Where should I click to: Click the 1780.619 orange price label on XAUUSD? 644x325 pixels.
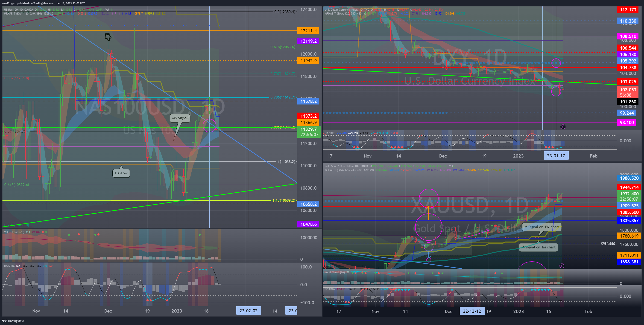tap(629, 236)
